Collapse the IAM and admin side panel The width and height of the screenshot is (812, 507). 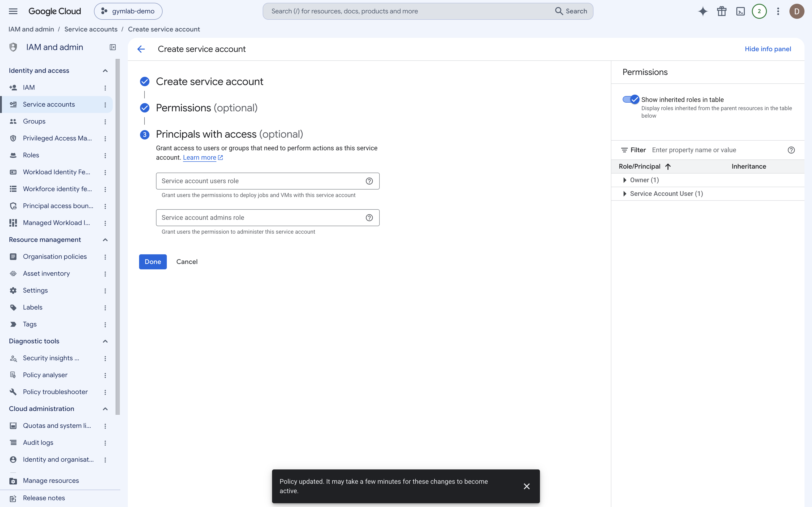113,47
